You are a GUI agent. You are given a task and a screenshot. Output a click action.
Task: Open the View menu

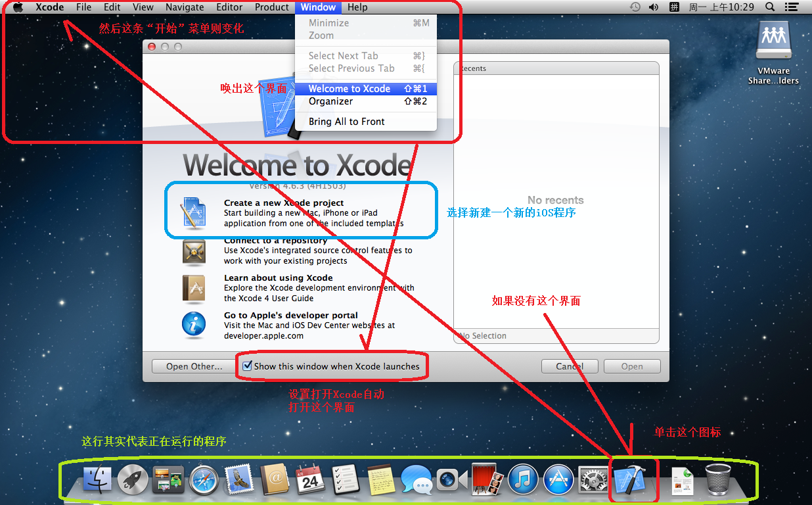143,7
